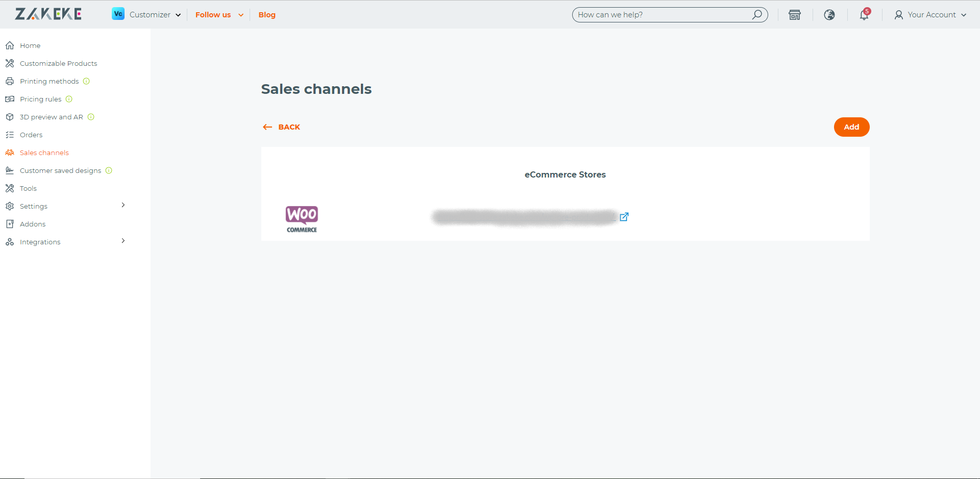Click the Add button
The height and width of the screenshot is (479, 980).
[x=851, y=127]
